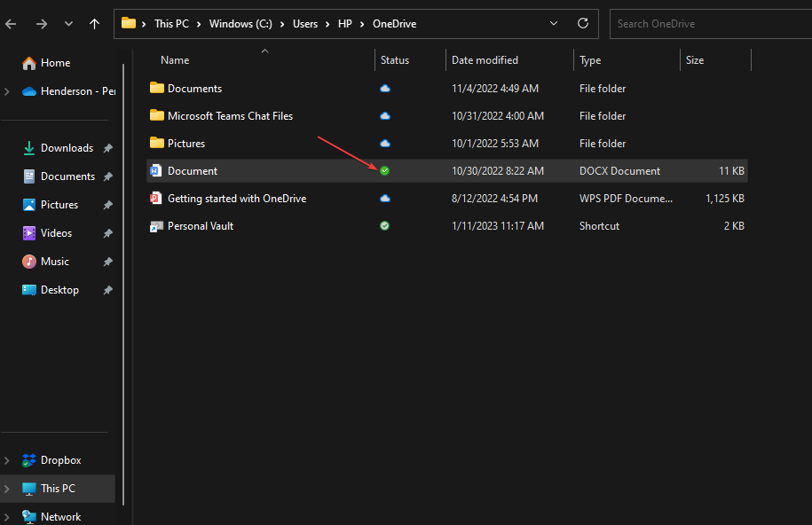The height and width of the screenshot is (525, 812).
Task: Select the Microsoft Teams Chat Files folder
Action: pyautogui.click(x=230, y=116)
